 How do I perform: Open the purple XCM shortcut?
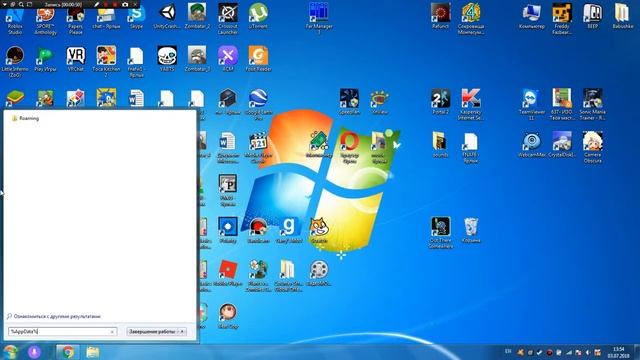(x=228, y=59)
